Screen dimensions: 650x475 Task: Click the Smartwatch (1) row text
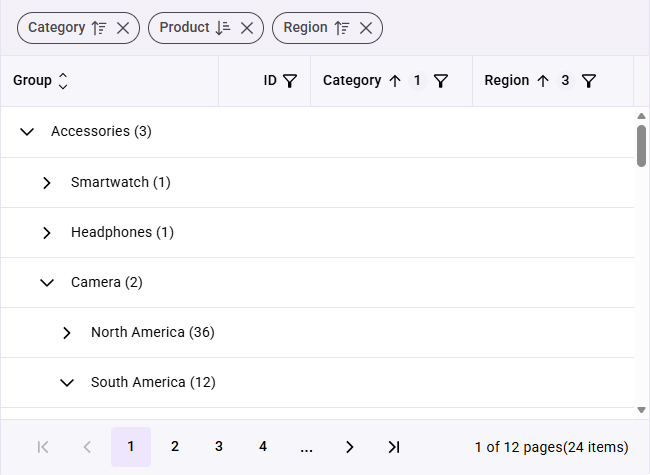tap(121, 182)
